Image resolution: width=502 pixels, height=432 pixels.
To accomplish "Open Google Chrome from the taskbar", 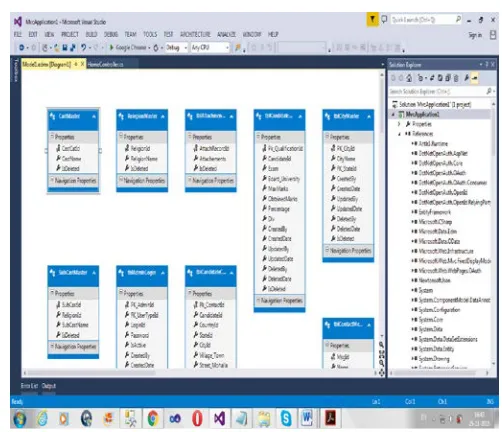I will (153, 418).
